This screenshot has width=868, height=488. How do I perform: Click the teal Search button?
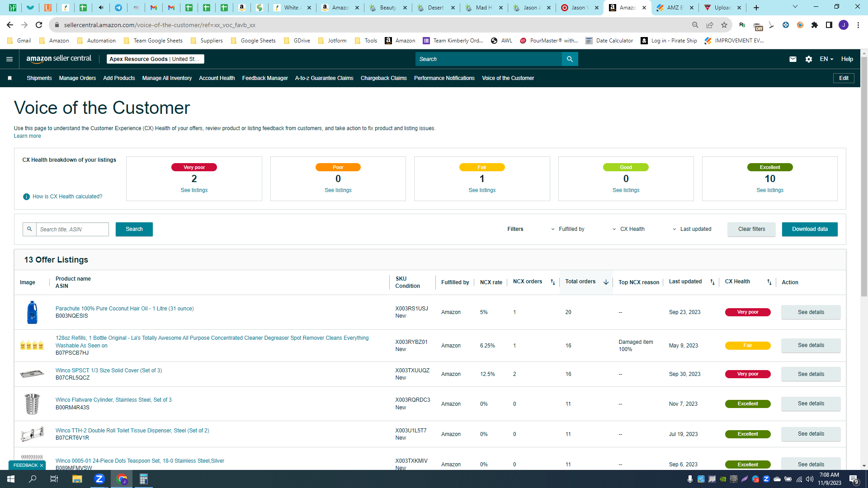click(x=134, y=229)
